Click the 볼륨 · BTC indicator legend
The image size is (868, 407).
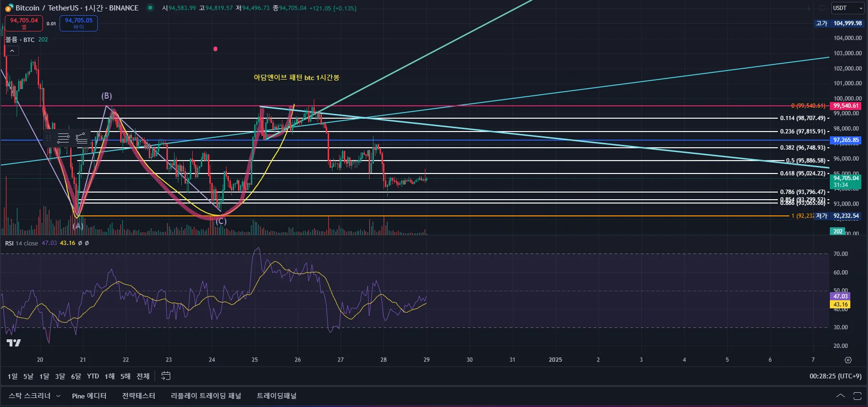click(x=20, y=40)
